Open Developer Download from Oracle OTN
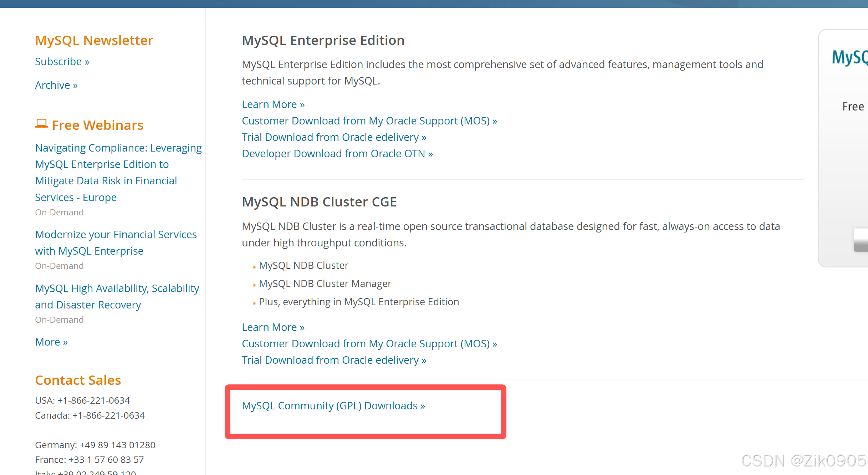 tap(337, 153)
